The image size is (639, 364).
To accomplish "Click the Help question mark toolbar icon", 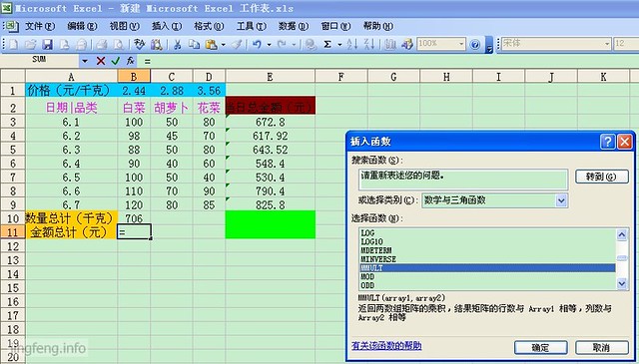I will pos(475,44).
